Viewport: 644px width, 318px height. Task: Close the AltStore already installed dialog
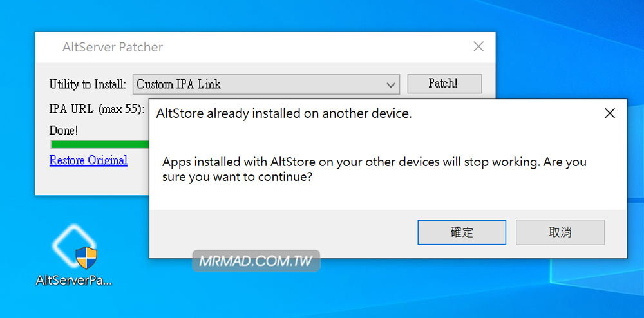click(610, 113)
